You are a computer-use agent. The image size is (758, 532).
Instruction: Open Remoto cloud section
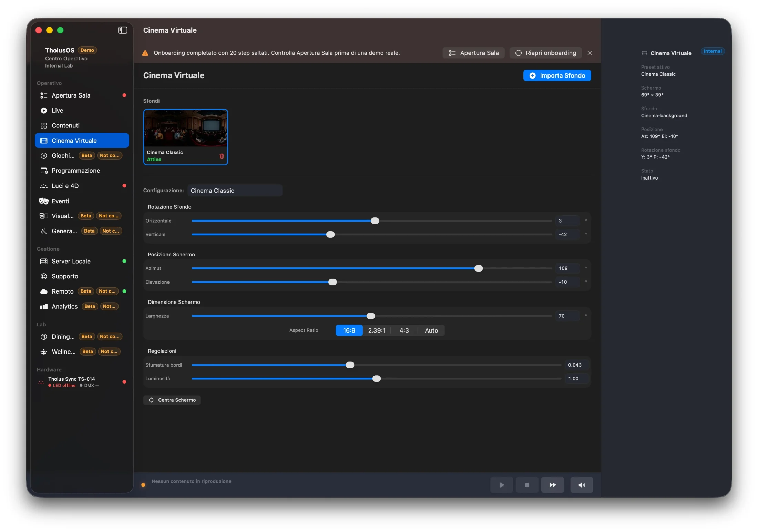point(82,291)
